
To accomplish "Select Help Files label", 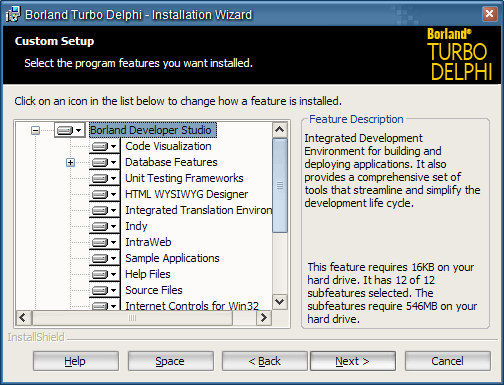I will point(148,274).
